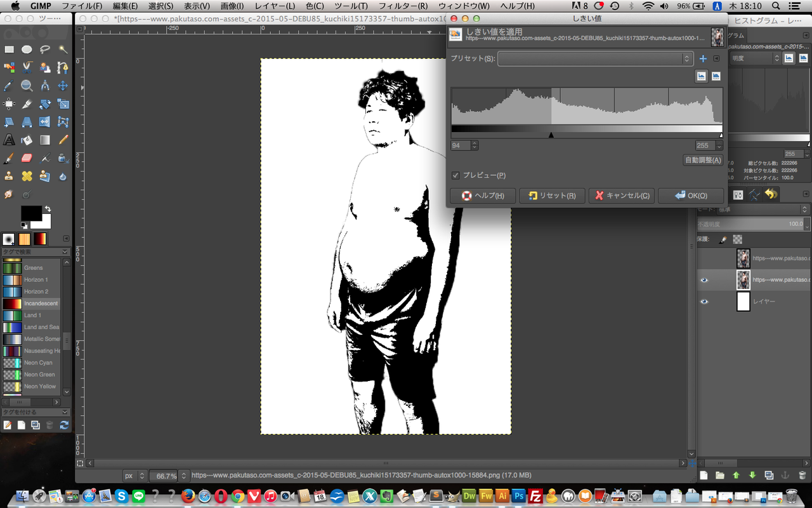
Task: Select the Incandescent gradient in the list
Action: (x=31, y=304)
